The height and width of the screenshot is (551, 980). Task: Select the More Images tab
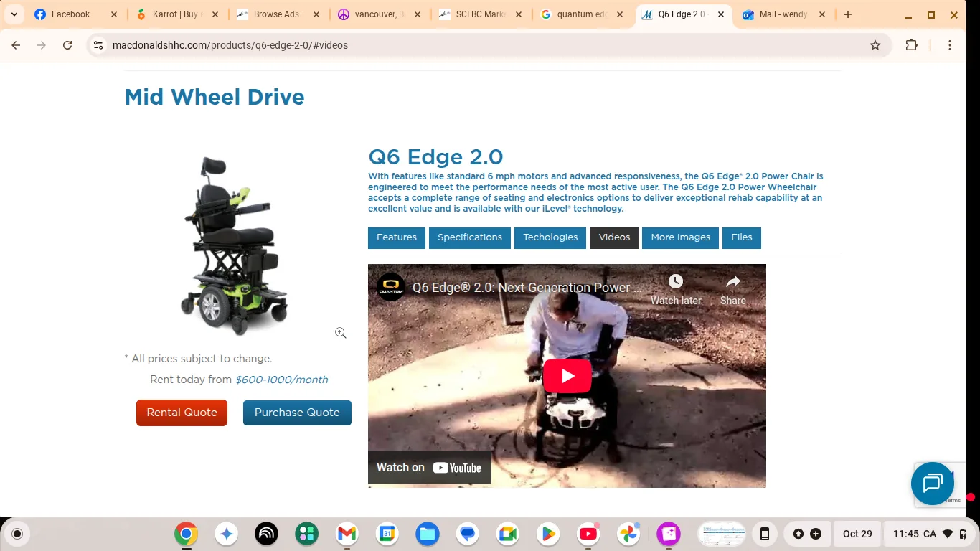[x=679, y=237]
